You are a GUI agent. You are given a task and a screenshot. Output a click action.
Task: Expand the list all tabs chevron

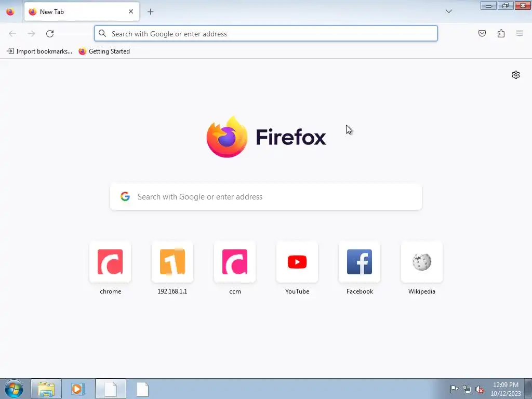pyautogui.click(x=448, y=11)
